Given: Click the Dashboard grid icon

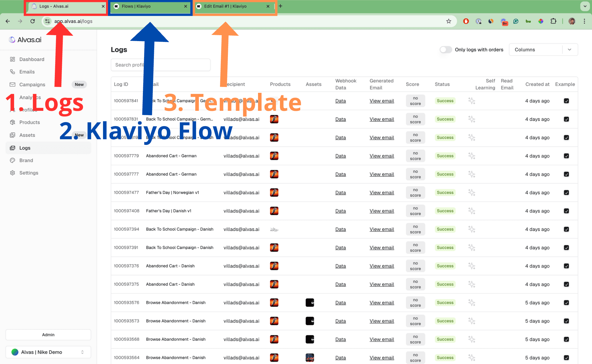Looking at the screenshot, I should (x=12, y=59).
